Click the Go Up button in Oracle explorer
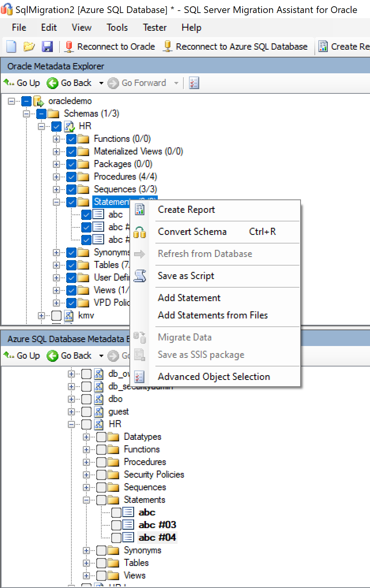370x588 pixels. coord(22,83)
